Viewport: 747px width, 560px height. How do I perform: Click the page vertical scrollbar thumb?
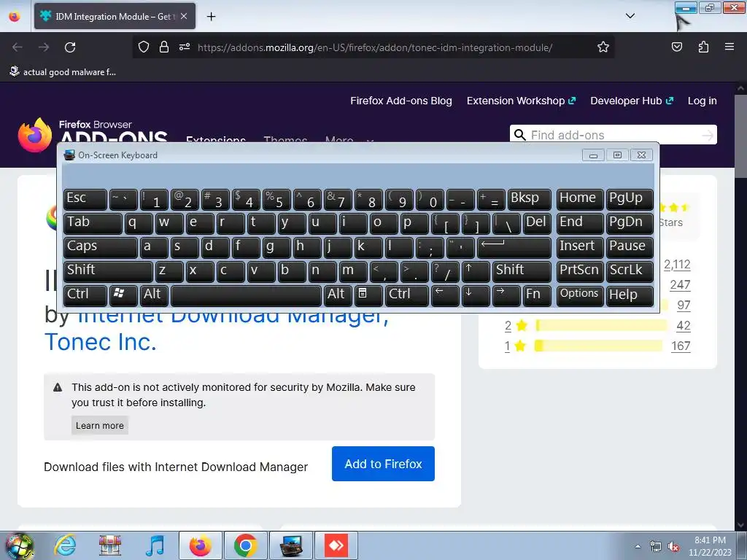(740, 136)
